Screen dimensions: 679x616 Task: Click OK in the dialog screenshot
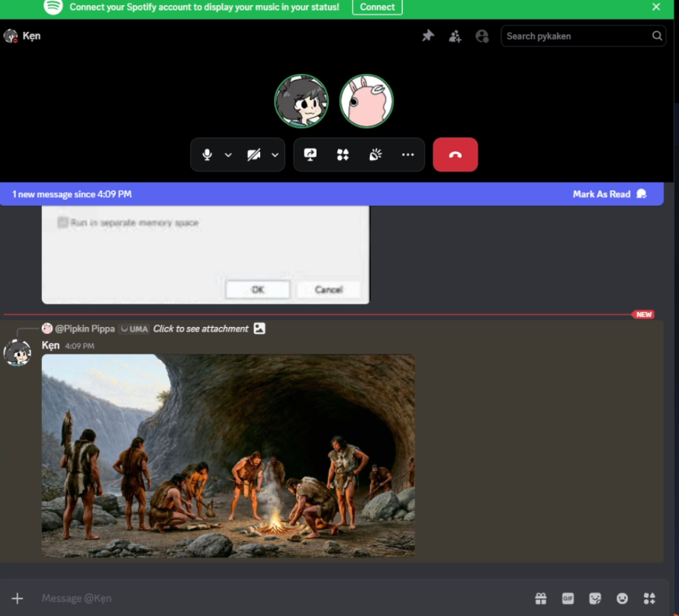coord(258,290)
